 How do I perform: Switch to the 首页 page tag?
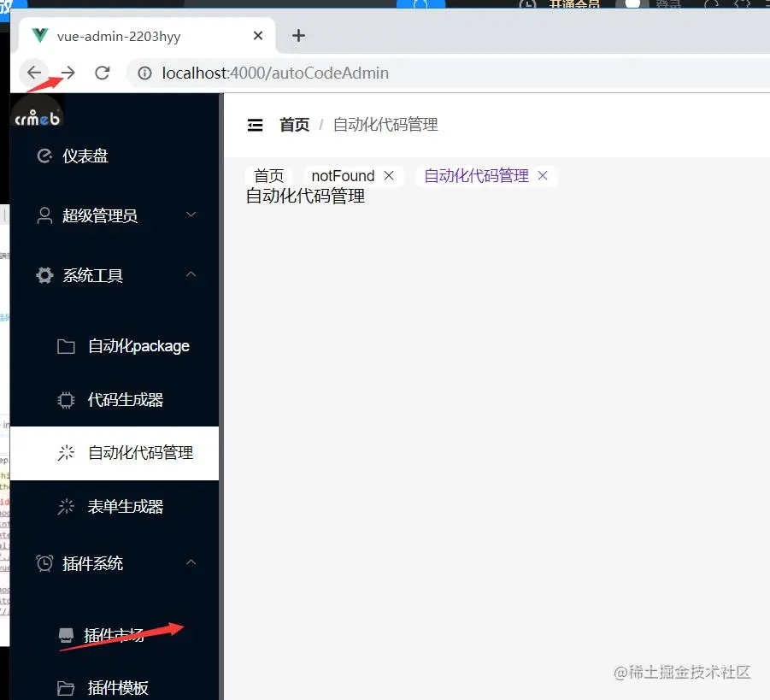[269, 176]
